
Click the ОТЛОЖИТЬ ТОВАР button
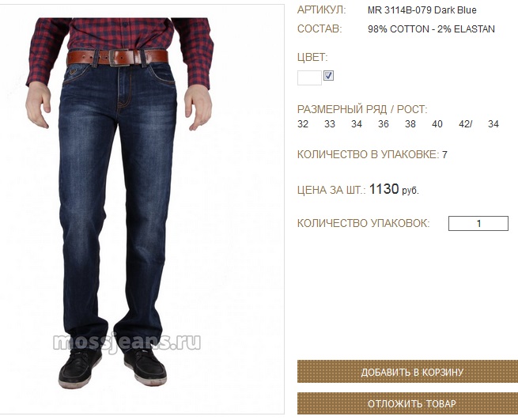(407, 403)
